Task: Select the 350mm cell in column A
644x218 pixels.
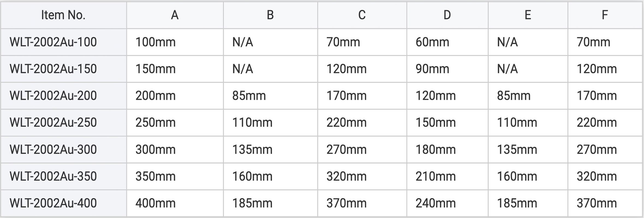Action: click(156, 177)
